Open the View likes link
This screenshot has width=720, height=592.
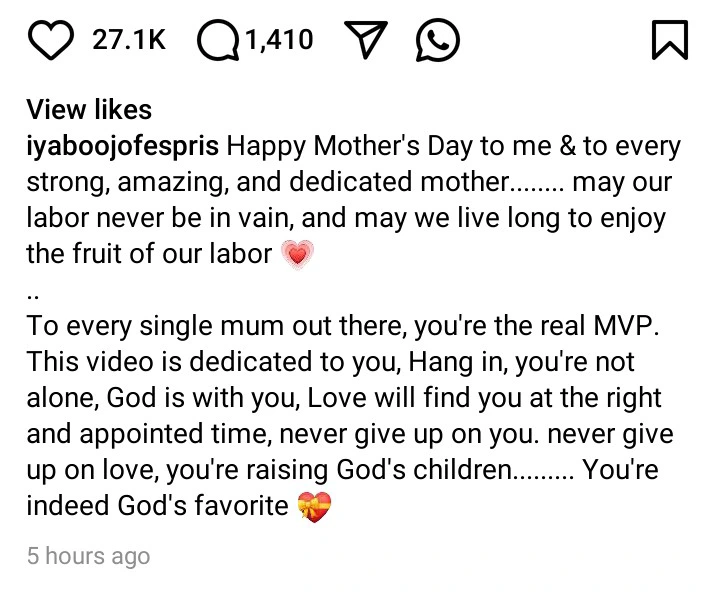tap(89, 110)
